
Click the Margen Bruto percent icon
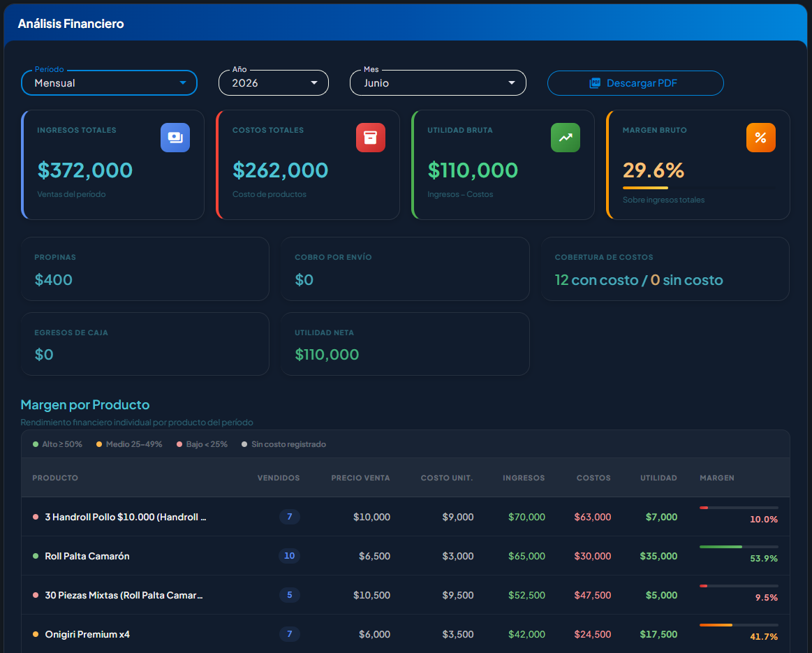(761, 138)
